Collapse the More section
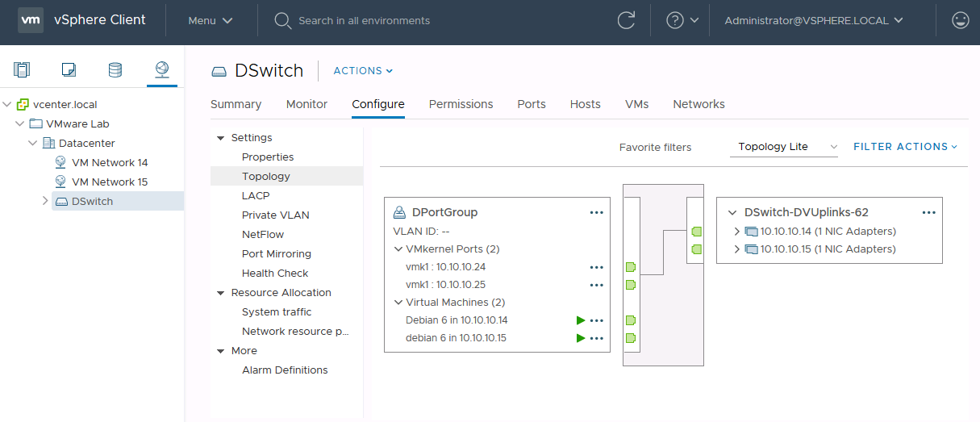This screenshot has width=980, height=422. click(x=221, y=351)
